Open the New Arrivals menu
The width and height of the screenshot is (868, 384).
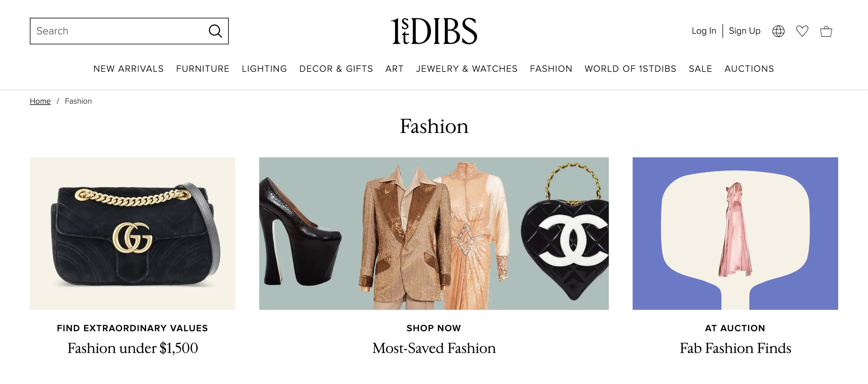tap(128, 69)
